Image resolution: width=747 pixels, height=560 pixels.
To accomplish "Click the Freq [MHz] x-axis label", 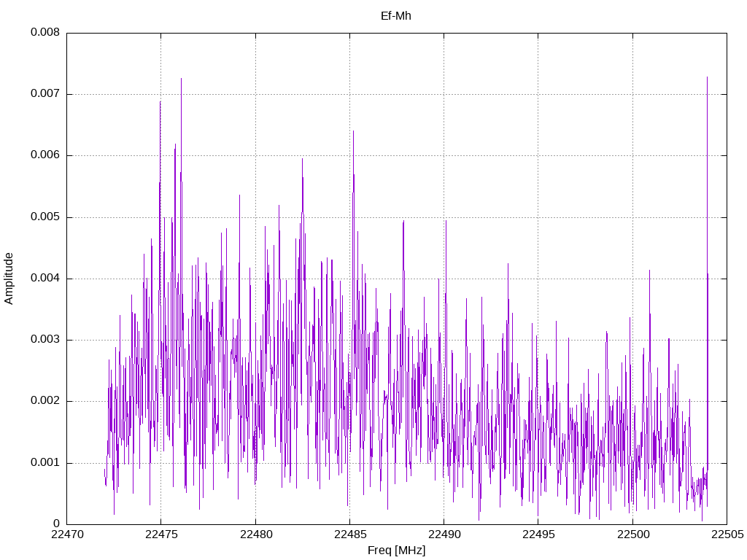I will (x=396, y=551).
